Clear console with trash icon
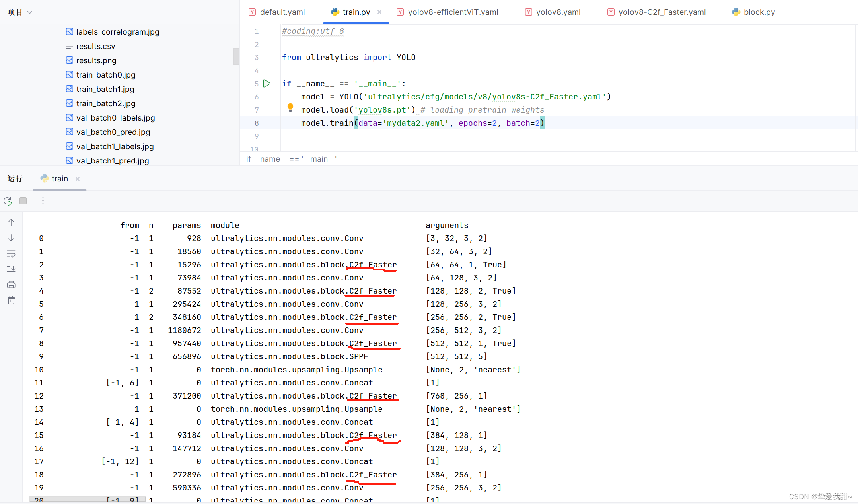The width and height of the screenshot is (858, 504). coord(11,300)
